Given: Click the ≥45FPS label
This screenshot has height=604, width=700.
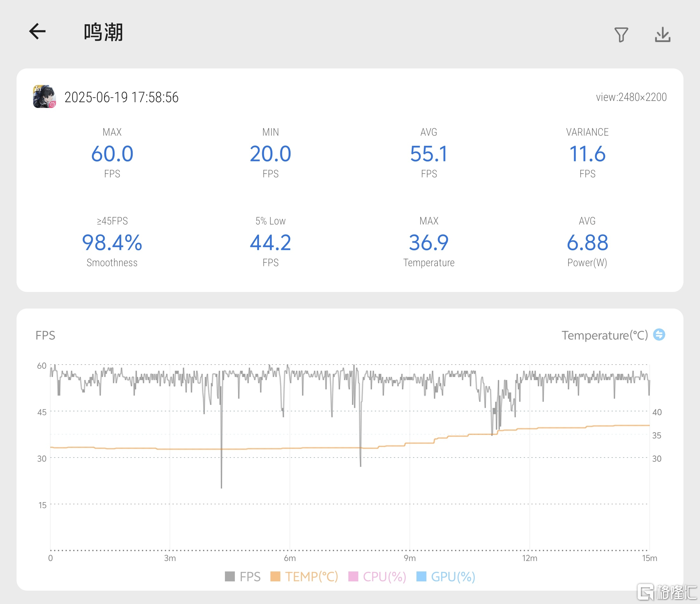Looking at the screenshot, I should click(112, 221).
